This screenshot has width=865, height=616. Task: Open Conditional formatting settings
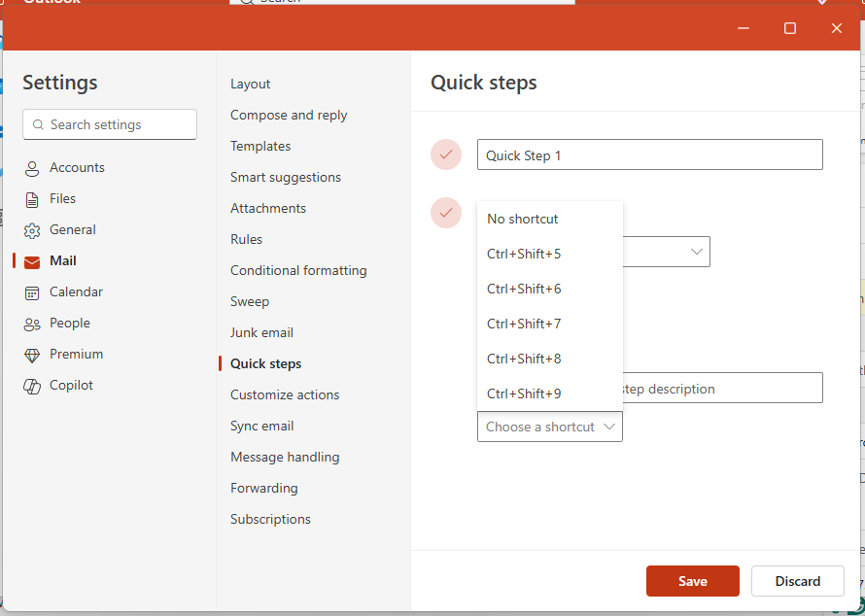click(x=298, y=270)
